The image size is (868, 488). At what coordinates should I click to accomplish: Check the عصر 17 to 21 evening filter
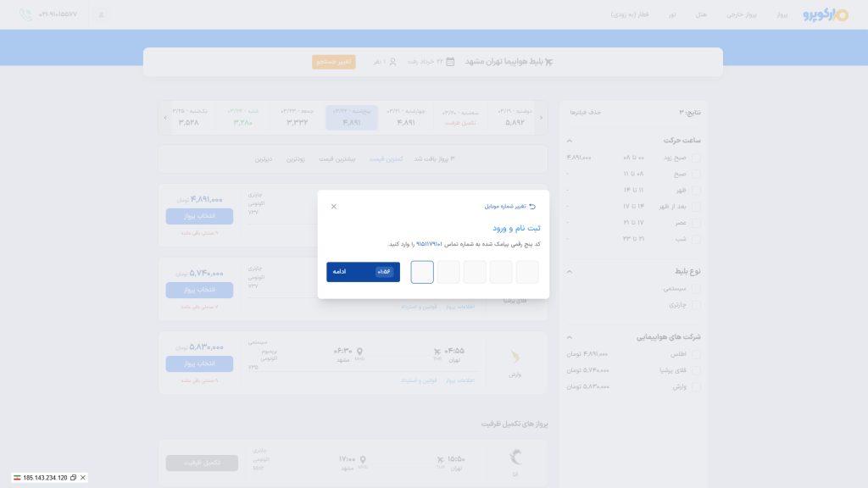coord(696,223)
